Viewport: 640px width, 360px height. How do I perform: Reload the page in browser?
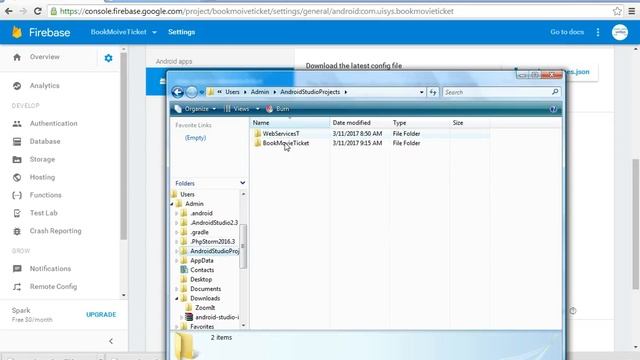[38, 11]
